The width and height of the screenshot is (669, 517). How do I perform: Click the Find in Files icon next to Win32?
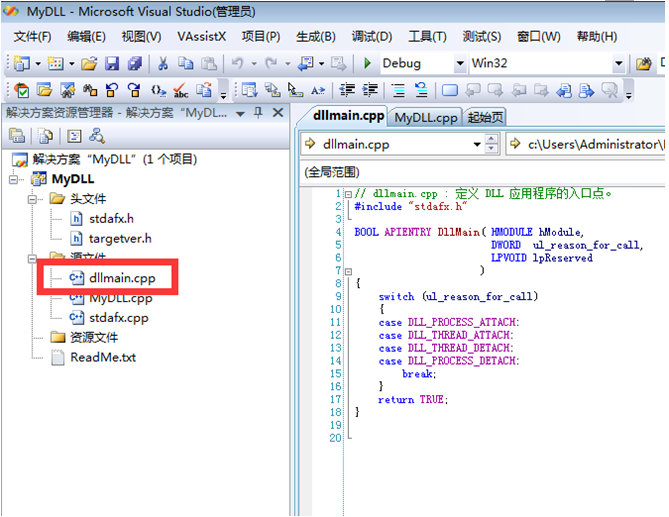click(644, 64)
